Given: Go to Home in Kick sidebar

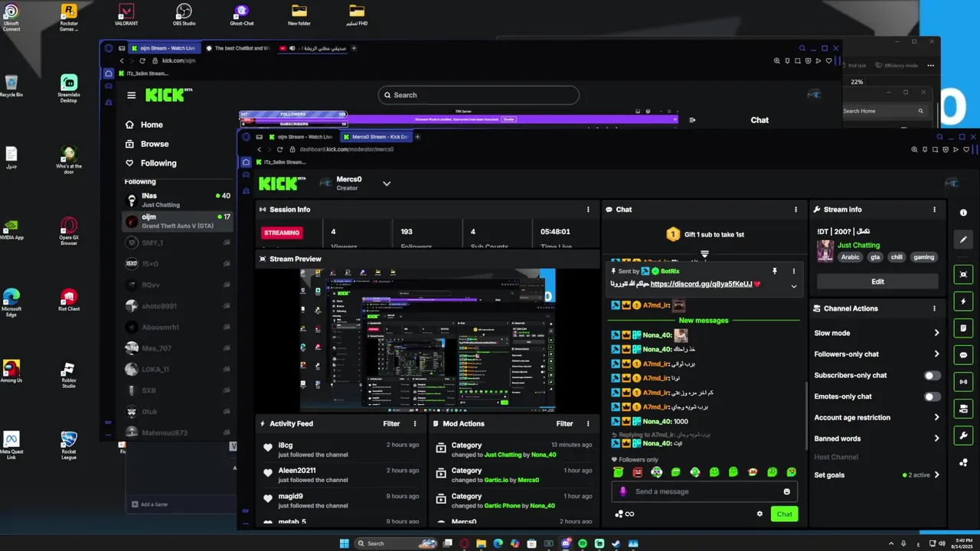Looking at the screenshot, I should [152, 125].
